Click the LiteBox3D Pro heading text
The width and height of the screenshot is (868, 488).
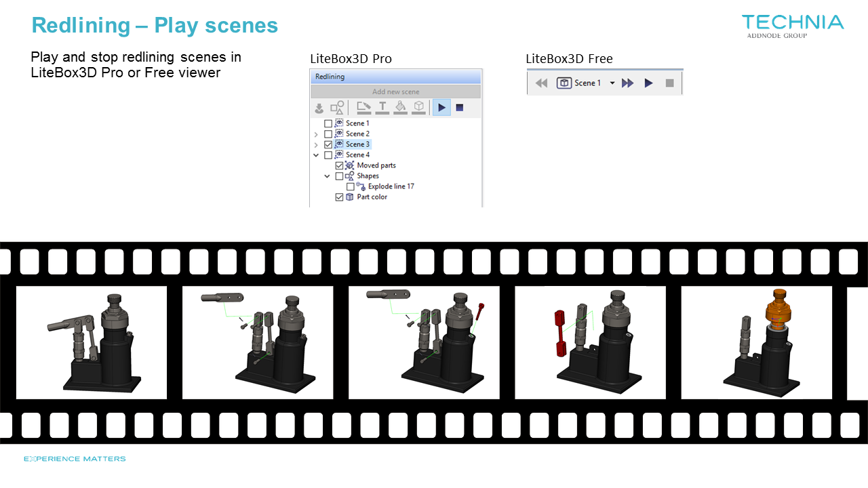coord(351,59)
